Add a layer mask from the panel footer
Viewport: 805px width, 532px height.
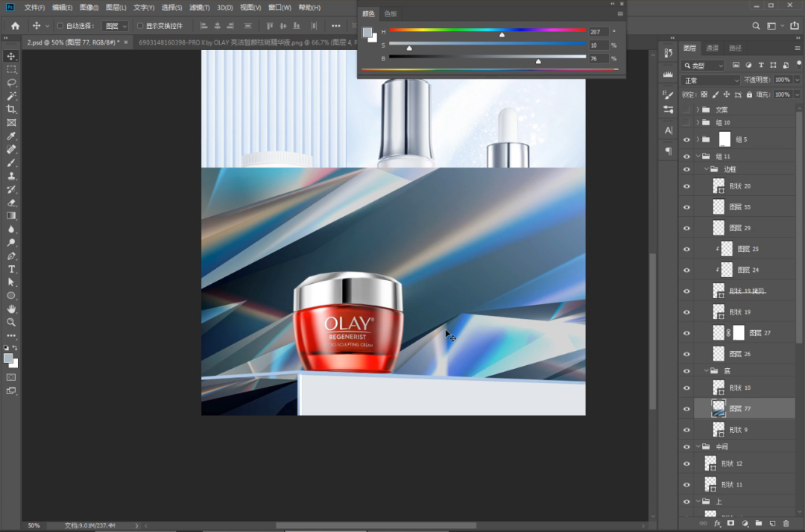pyautogui.click(x=730, y=524)
